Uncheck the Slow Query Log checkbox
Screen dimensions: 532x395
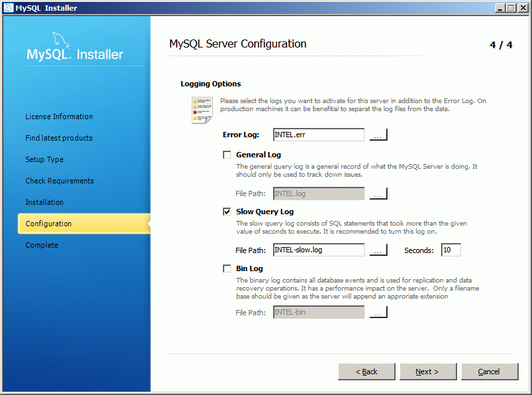click(227, 212)
